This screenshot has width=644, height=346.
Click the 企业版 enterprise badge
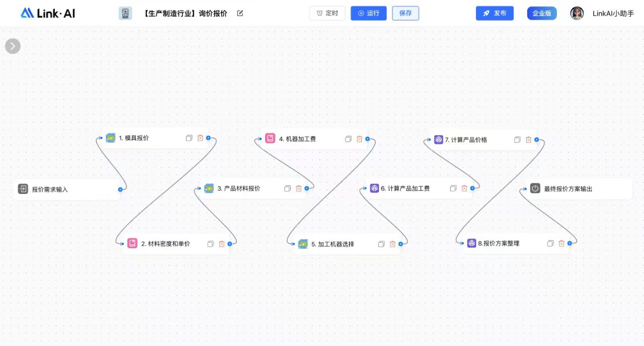point(542,13)
